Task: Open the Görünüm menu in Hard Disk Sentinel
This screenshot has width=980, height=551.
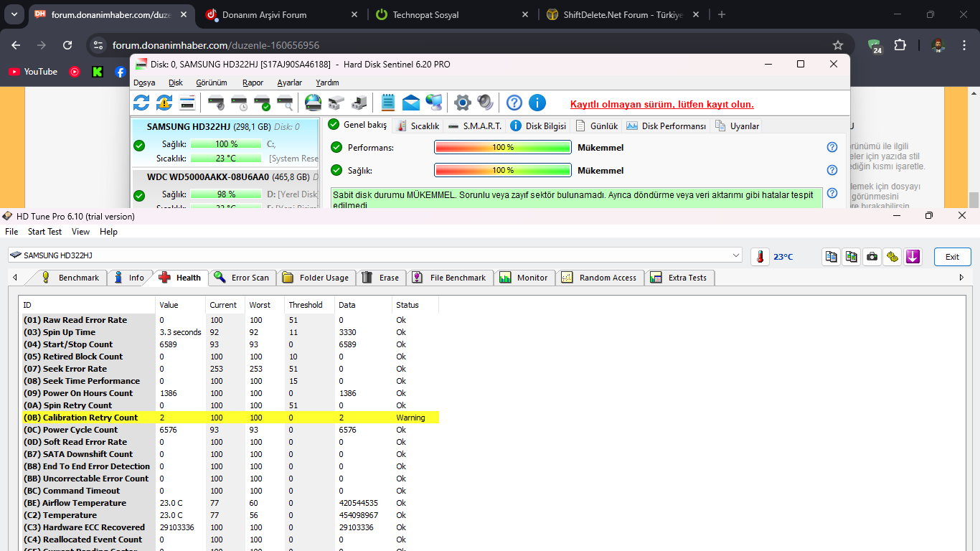Action: pos(212,83)
